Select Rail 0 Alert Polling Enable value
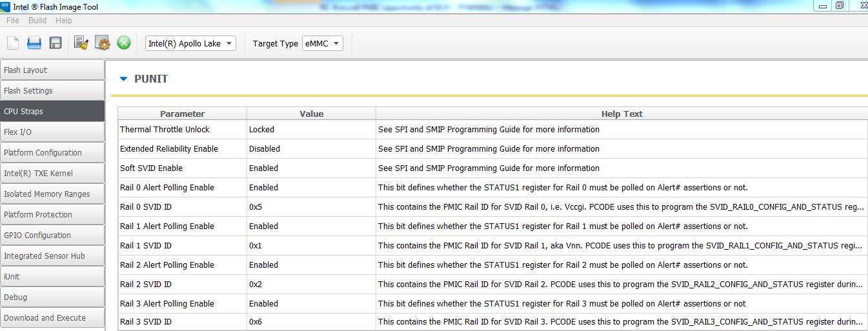 [x=311, y=188]
